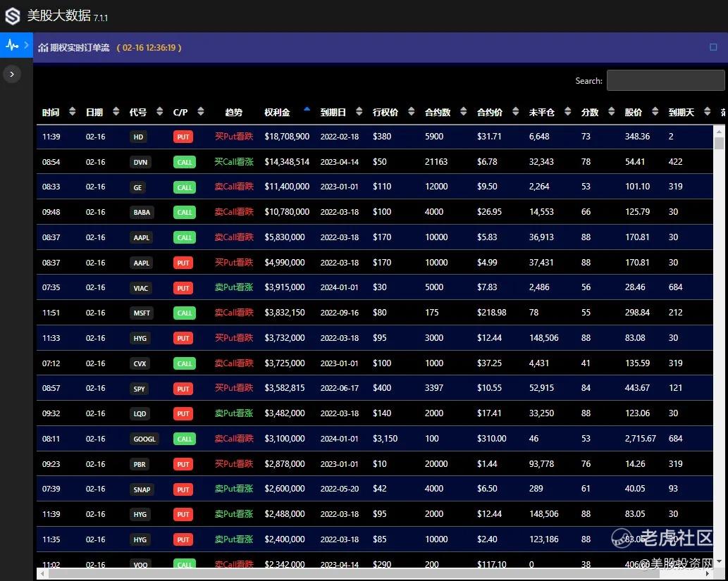Sort table by C/P column

[188, 112]
